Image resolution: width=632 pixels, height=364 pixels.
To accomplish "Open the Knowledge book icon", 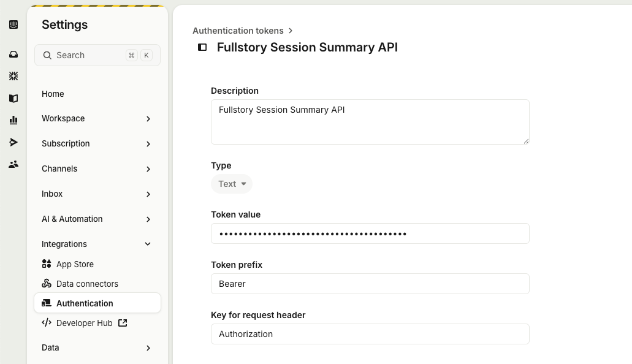I will (x=13, y=99).
